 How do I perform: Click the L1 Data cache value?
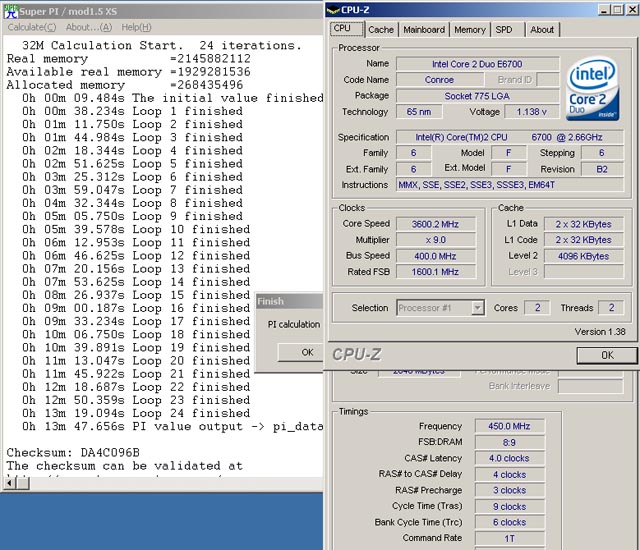tap(583, 224)
